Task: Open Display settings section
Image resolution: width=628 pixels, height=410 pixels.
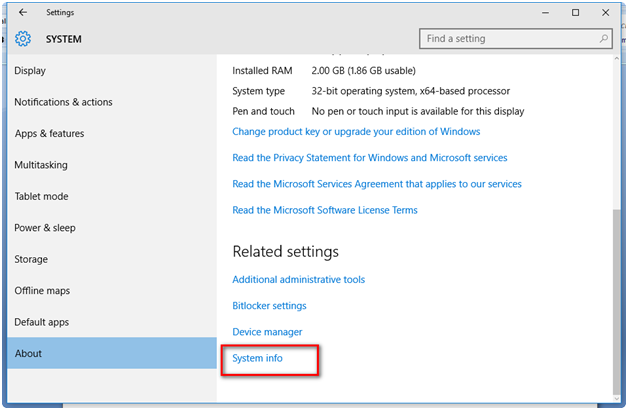Action: click(30, 71)
